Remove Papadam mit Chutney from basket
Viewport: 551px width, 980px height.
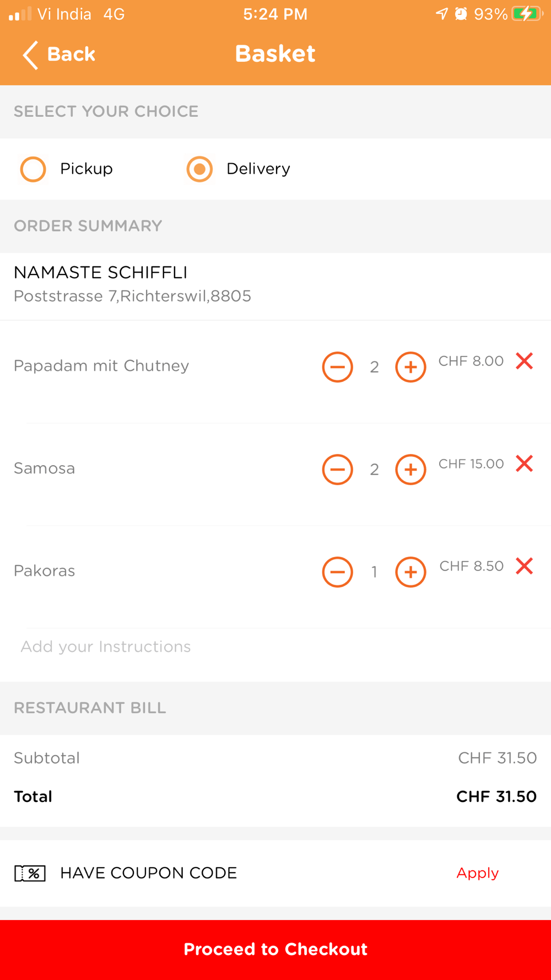524,361
